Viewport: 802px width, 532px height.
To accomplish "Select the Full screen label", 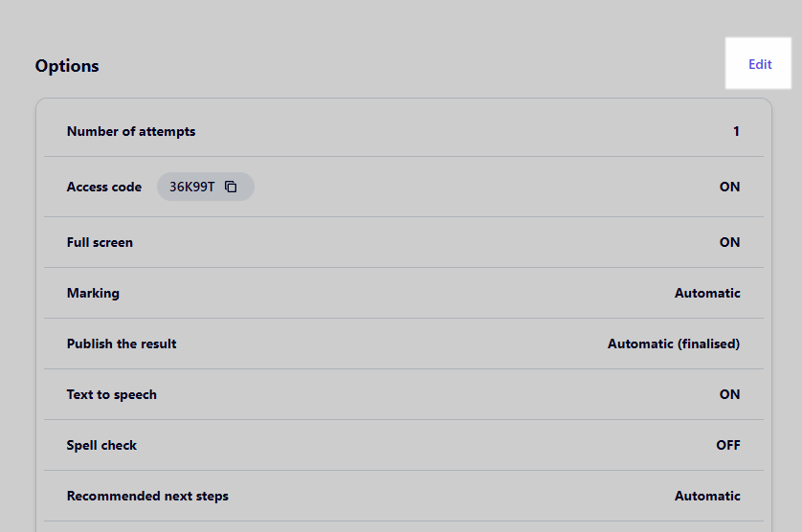I will 100,242.
